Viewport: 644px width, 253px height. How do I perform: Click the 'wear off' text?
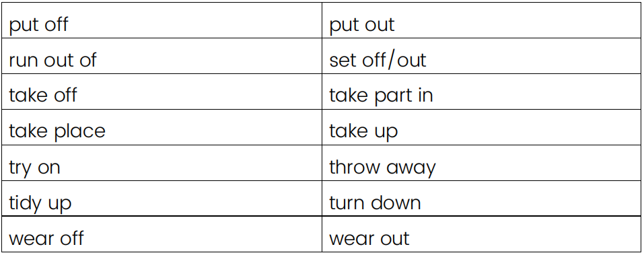[46, 239]
